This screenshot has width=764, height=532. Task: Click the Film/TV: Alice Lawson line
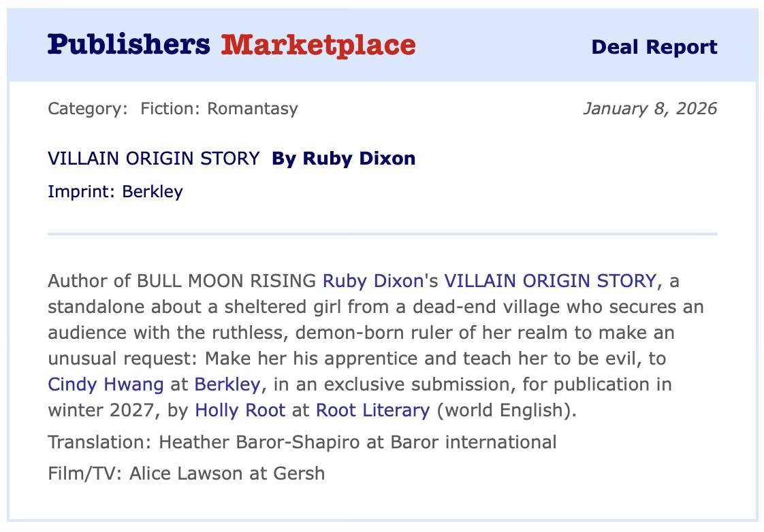click(x=186, y=473)
